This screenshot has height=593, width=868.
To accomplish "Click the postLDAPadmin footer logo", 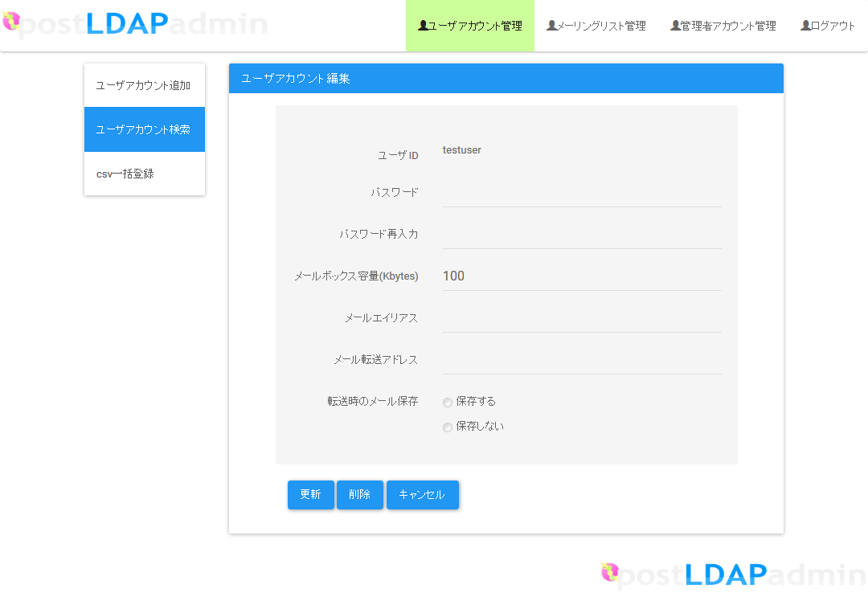I will [x=733, y=574].
